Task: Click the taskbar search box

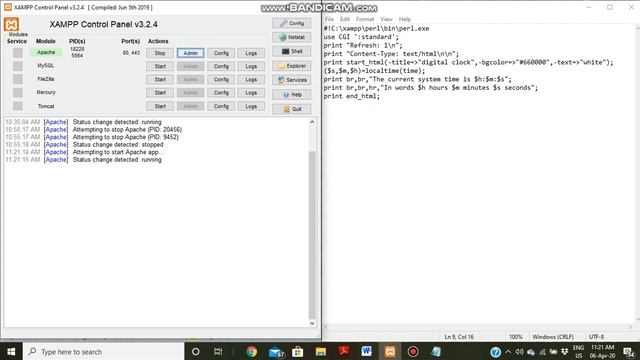Action: (104, 351)
